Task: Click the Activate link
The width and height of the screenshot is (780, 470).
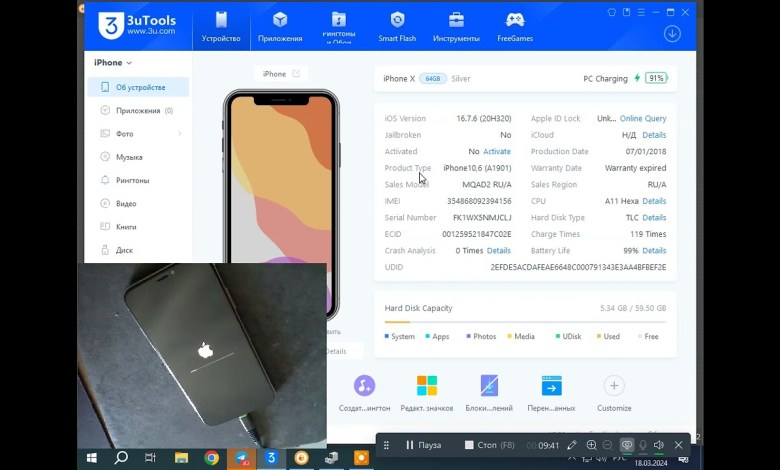Action: click(x=497, y=152)
